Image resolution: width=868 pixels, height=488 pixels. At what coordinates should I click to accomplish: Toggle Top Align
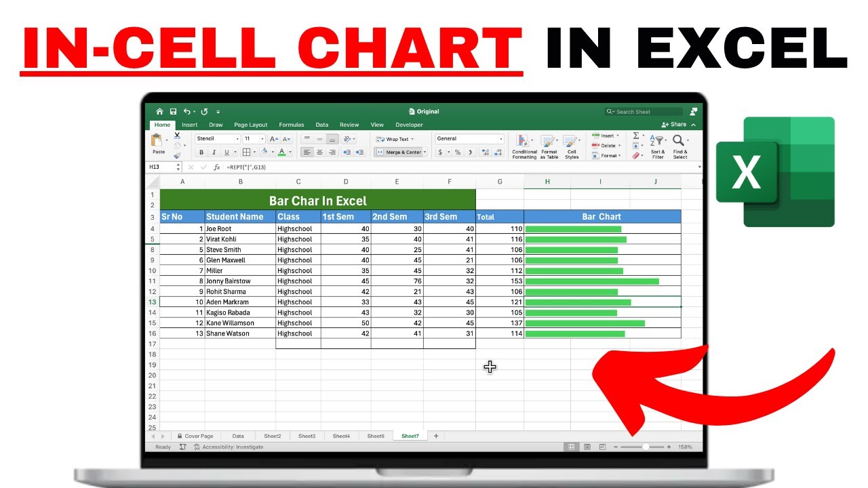[307, 138]
